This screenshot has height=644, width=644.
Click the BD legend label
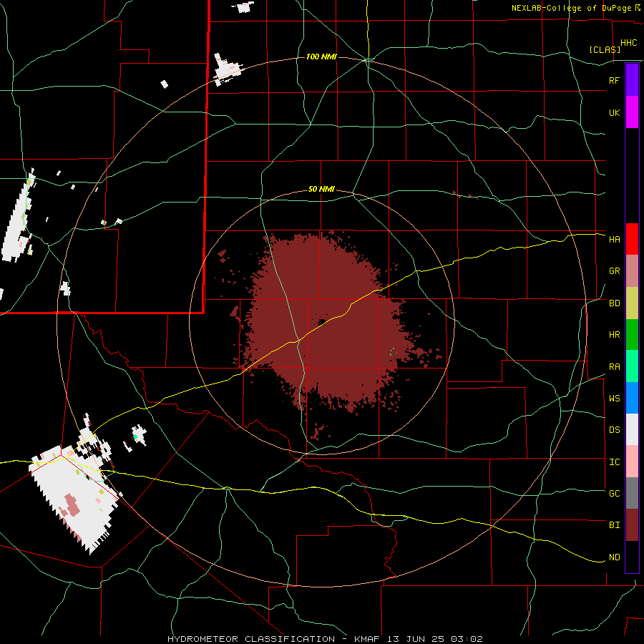click(x=614, y=303)
